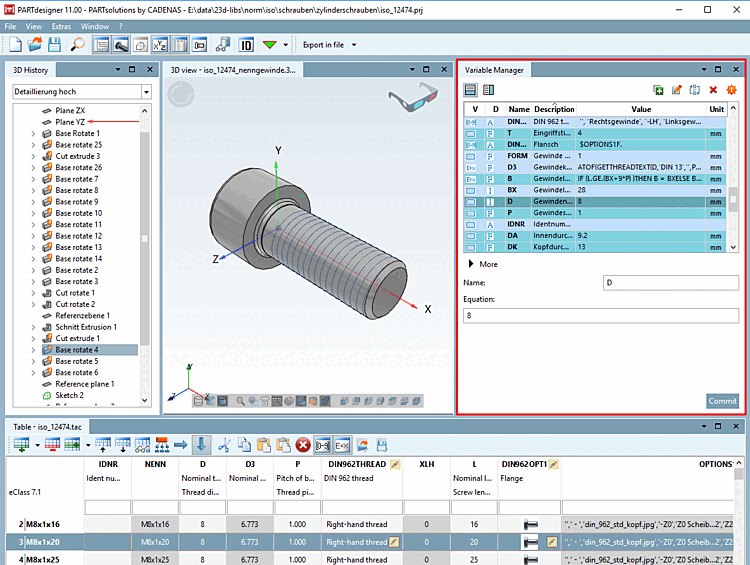
Task: Click the Commit button
Action: click(x=722, y=400)
